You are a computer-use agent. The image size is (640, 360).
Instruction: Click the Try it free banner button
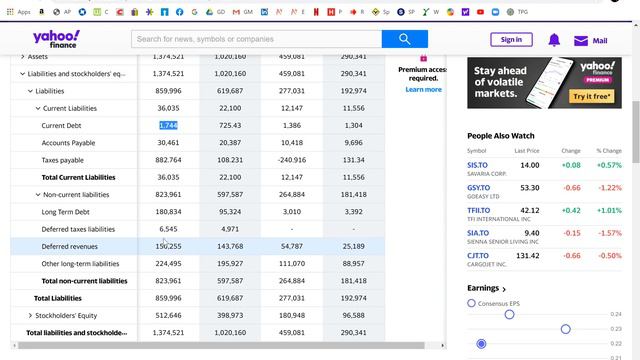(591, 96)
